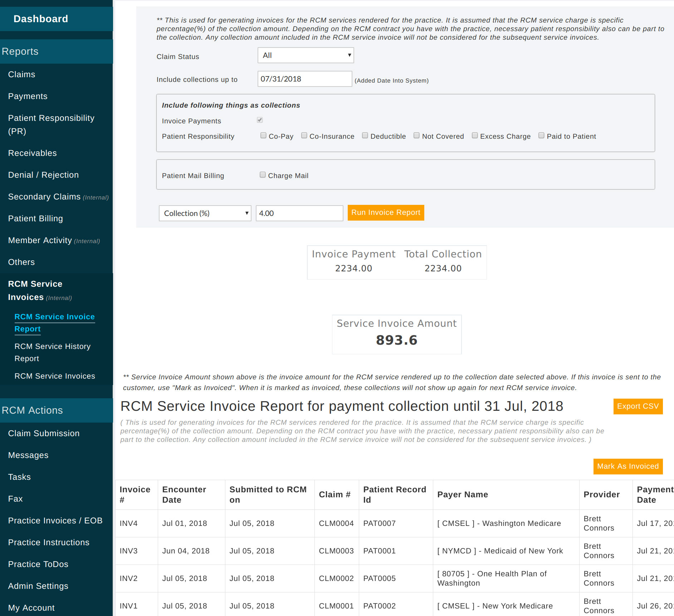Viewport: 674px width, 616px height.
Task: Select Claims under Reports
Action: (x=21, y=74)
